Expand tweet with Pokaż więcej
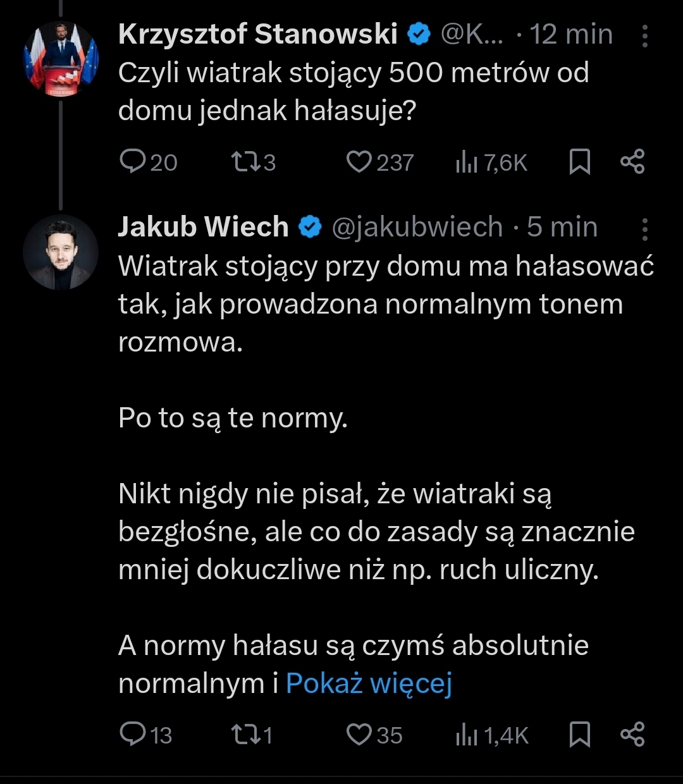Screen dimensions: 683x784 coord(369,683)
